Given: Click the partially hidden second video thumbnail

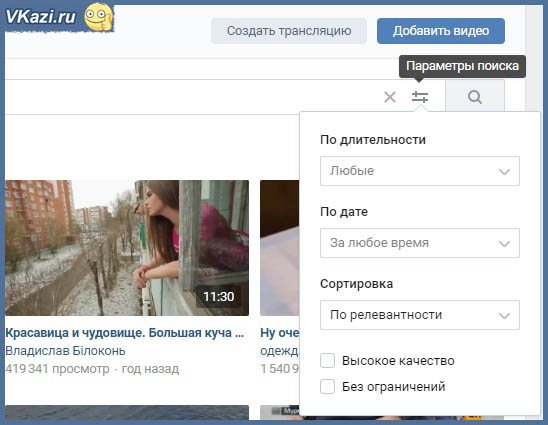Looking at the screenshot, I should click(x=280, y=248).
